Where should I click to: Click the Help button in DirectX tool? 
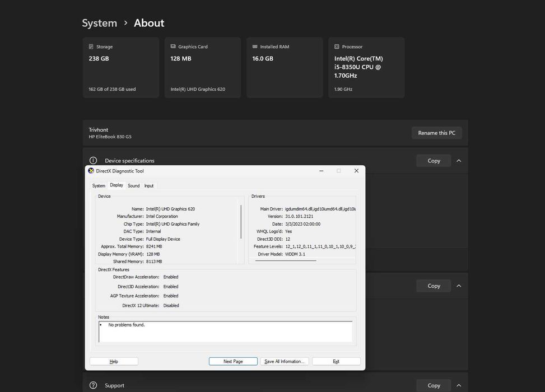pos(114,361)
